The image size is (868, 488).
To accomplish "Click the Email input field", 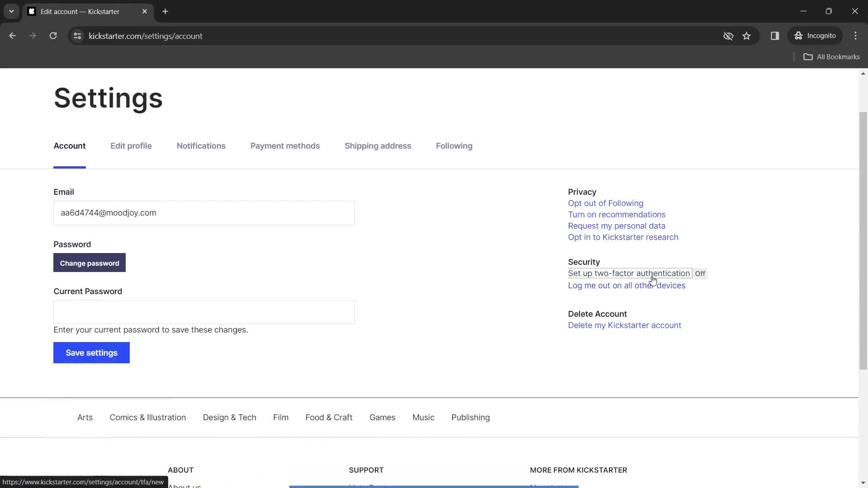I will 204,213.
